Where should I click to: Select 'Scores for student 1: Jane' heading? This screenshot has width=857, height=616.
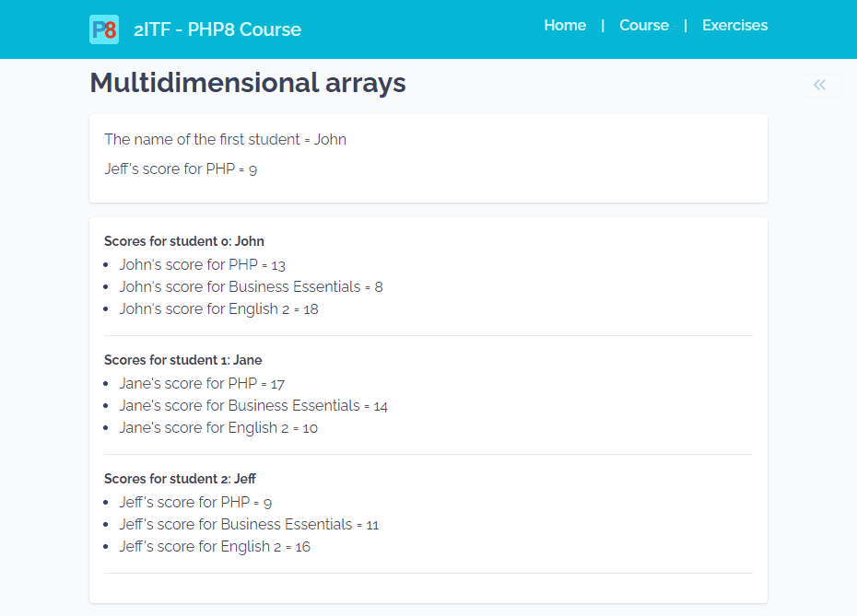click(x=183, y=360)
